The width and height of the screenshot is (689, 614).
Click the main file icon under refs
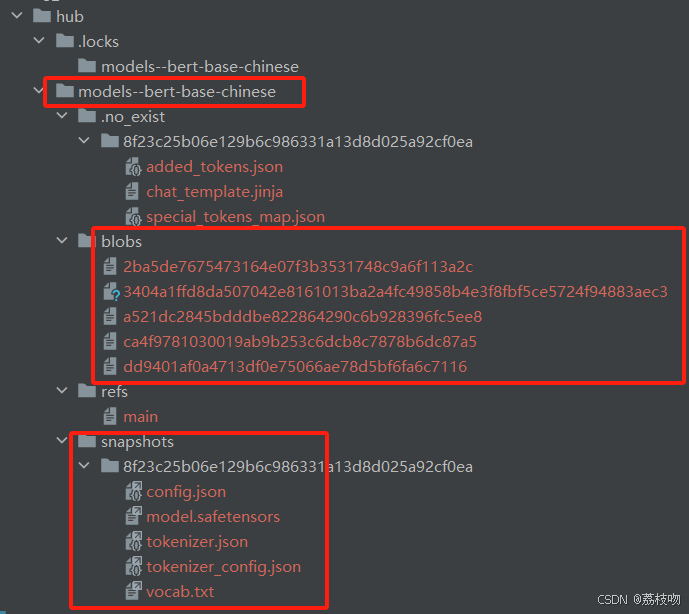(x=110, y=416)
